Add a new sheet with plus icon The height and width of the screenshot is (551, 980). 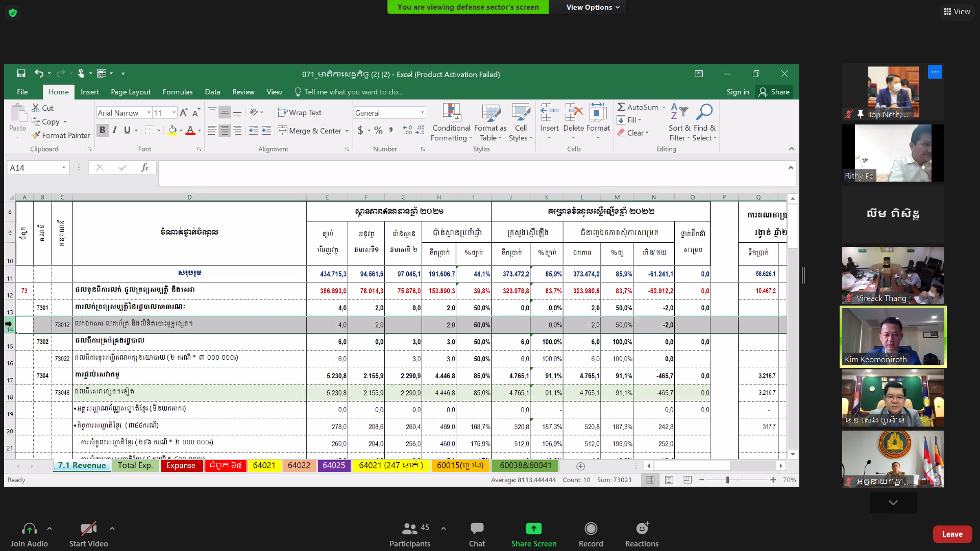tap(580, 466)
